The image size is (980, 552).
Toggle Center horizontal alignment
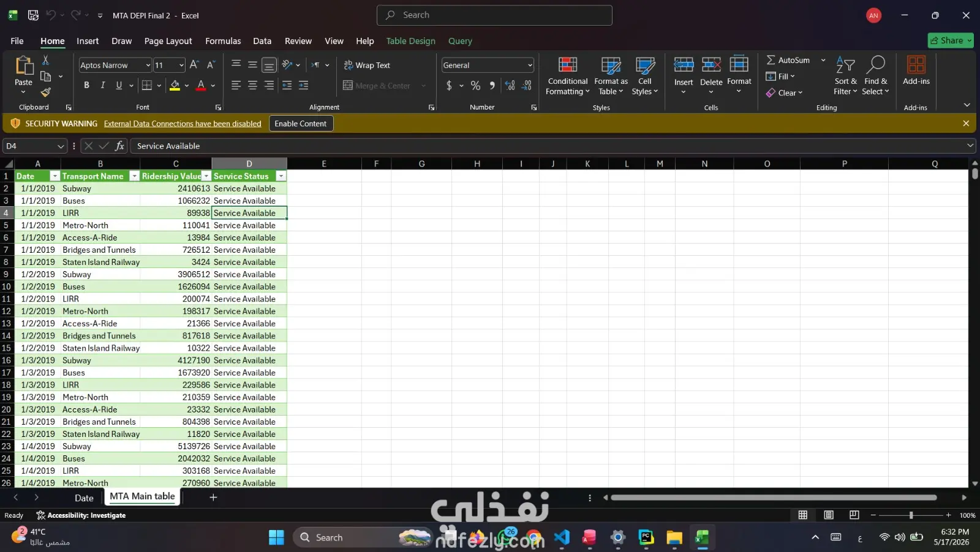pyautogui.click(x=252, y=86)
